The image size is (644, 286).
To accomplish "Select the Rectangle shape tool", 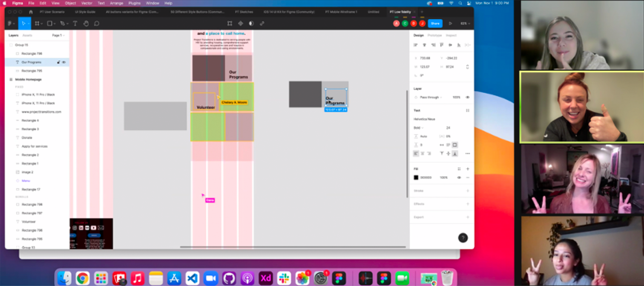I will (x=49, y=23).
